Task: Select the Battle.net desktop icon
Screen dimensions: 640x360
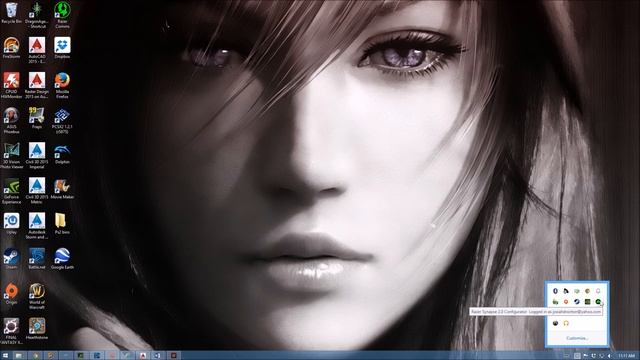Action: [x=37, y=258]
